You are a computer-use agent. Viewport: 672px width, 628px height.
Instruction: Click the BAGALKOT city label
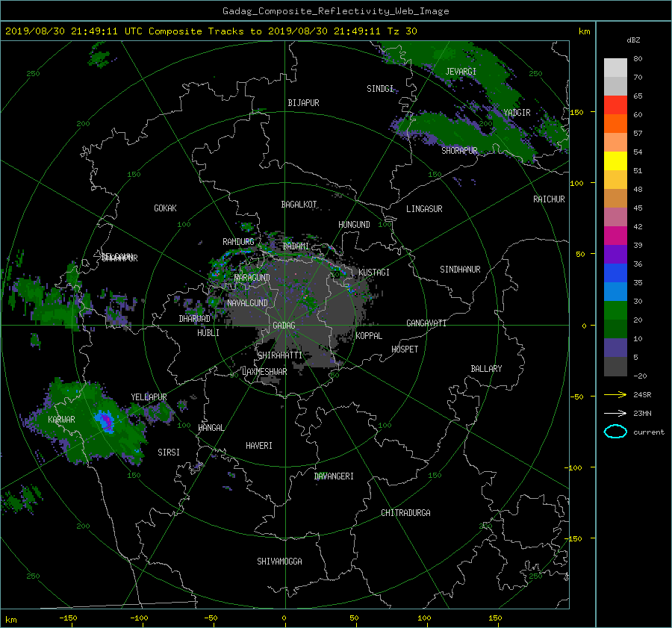tap(299, 205)
